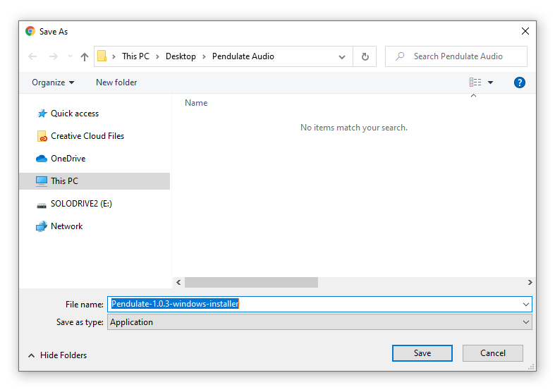Expand the chevron after Desktop breadcrumb

click(x=204, y=56)
